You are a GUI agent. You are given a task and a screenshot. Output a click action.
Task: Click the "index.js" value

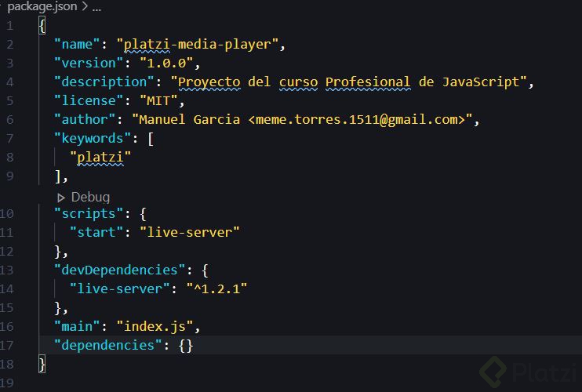click(x=155, y=326)
